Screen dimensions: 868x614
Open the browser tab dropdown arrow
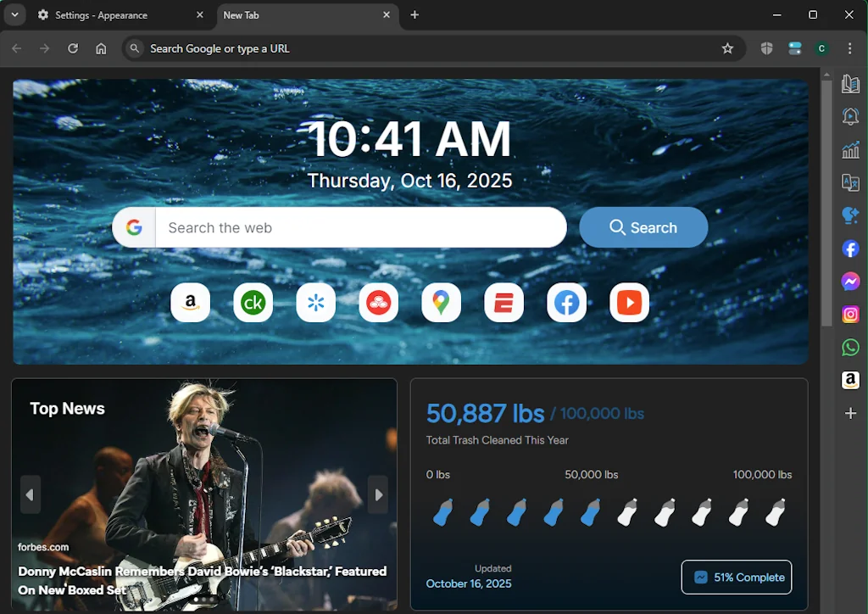tap(14, 14)
